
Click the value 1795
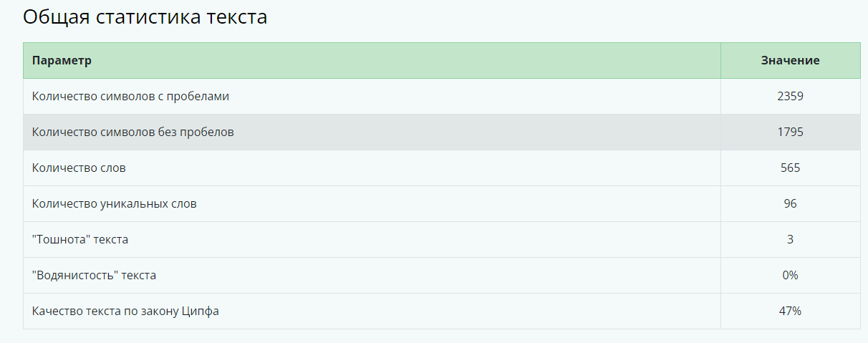790,132
